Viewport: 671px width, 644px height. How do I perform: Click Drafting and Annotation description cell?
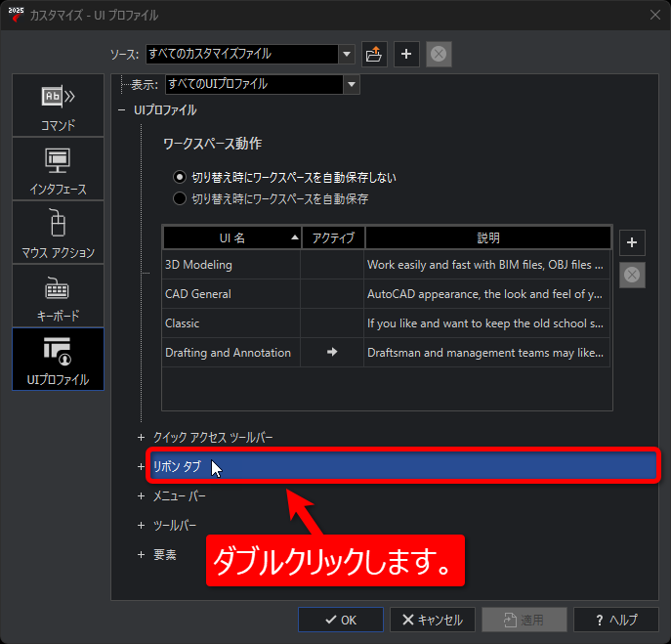pos(487,353)
